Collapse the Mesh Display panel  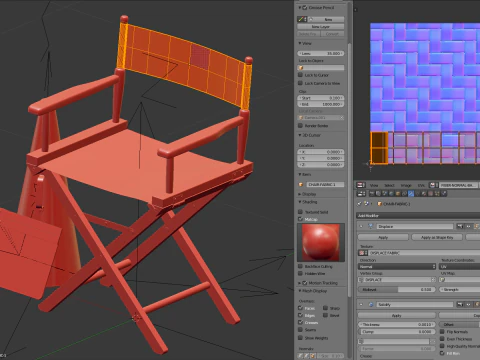click(299, 291)
